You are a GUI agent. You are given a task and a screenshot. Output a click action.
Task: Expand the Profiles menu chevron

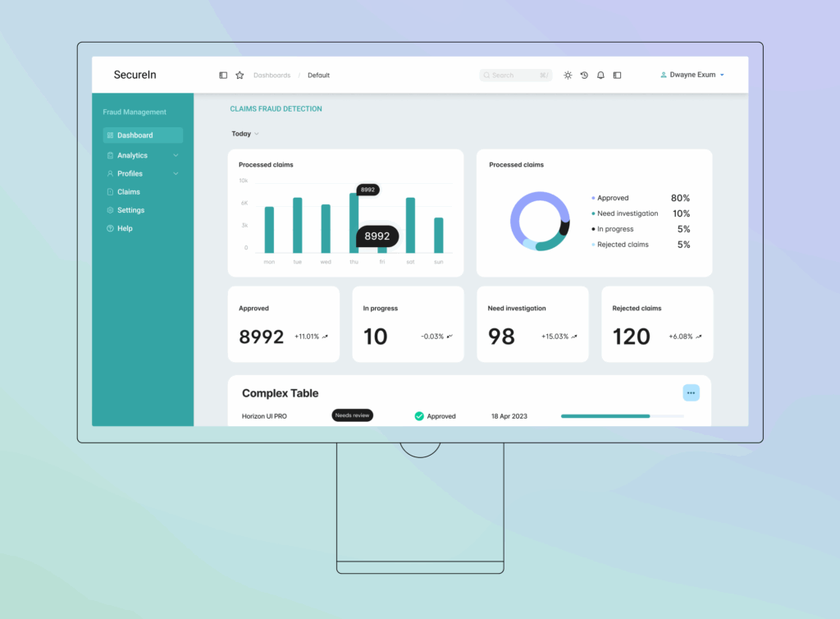point(176,173)
